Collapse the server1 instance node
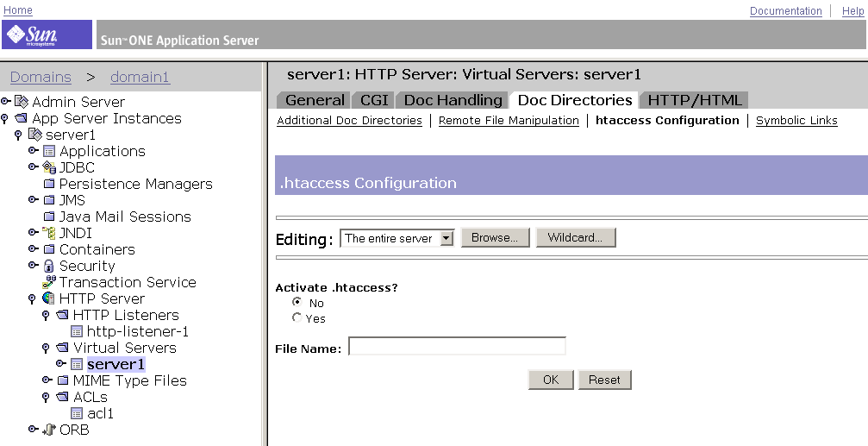868x446 pixels. 18,135
